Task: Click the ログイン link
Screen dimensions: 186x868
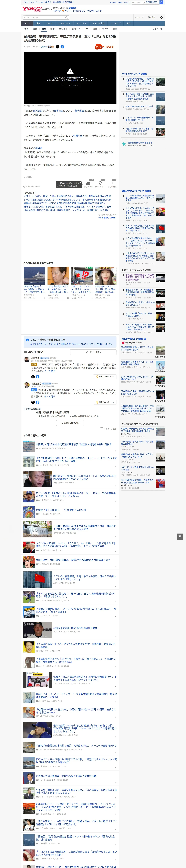Action: tap(57, 11)
